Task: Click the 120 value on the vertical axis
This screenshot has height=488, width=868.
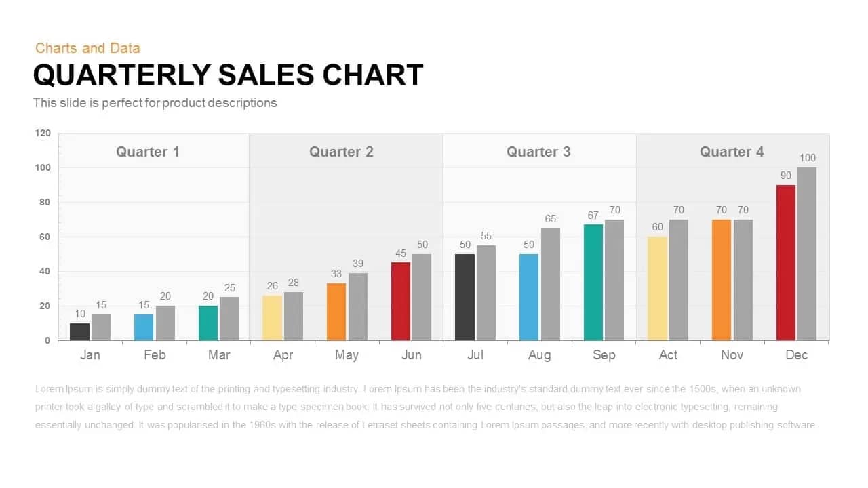Action: point(43,134)
